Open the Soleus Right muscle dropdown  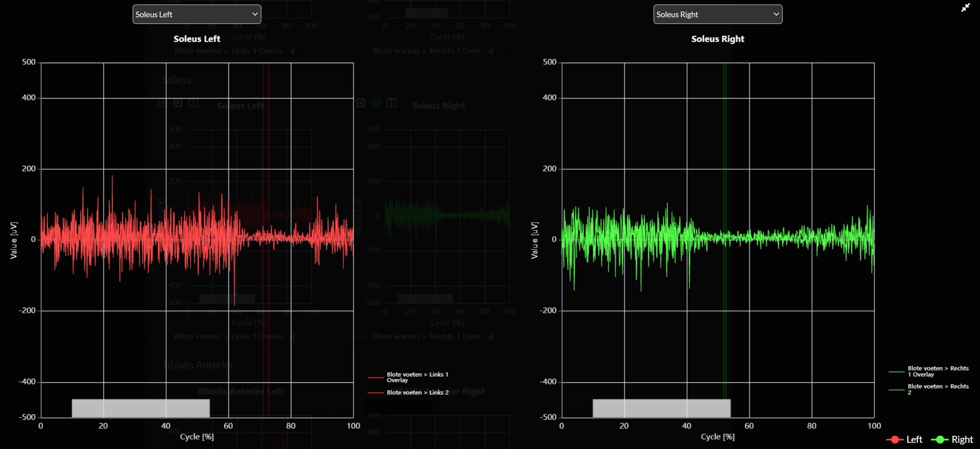tap(717, 14)
